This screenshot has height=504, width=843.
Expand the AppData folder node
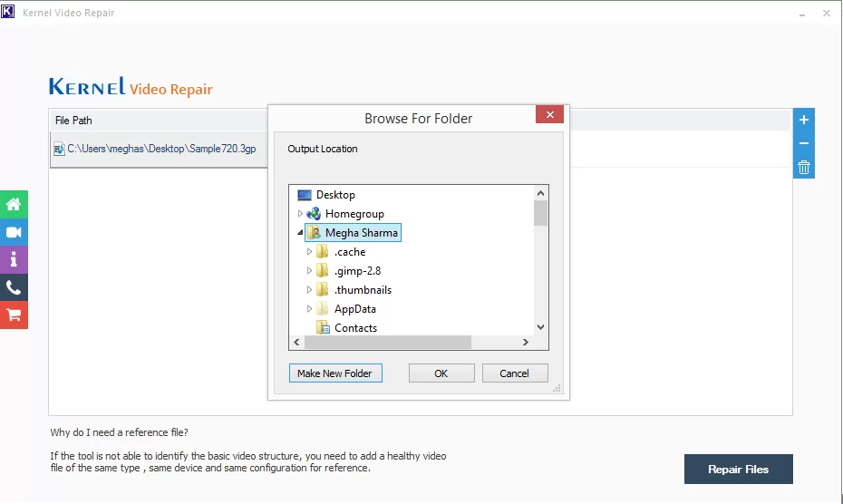point(309,309)
